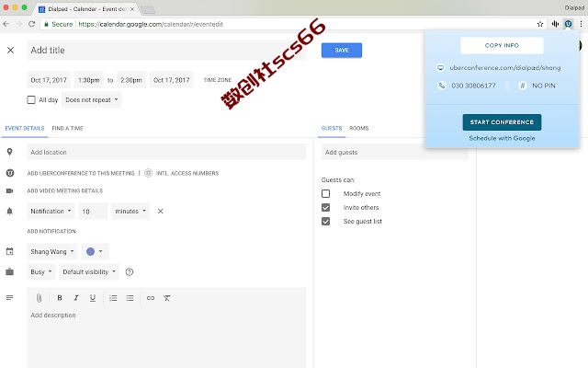Open the Does not repeat dropdown

pos(92,100)
